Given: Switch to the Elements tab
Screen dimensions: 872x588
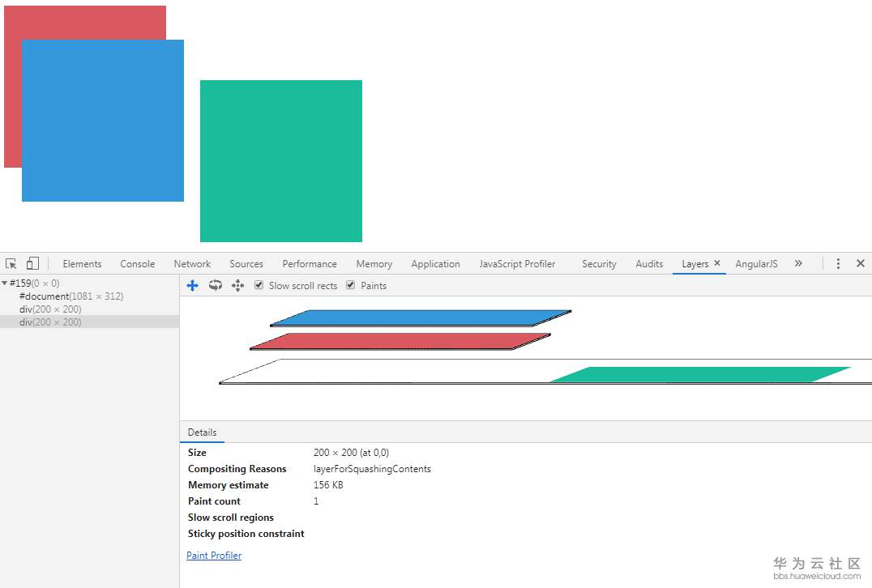Looking at the screenshot, I should click(x=82, y=264).
